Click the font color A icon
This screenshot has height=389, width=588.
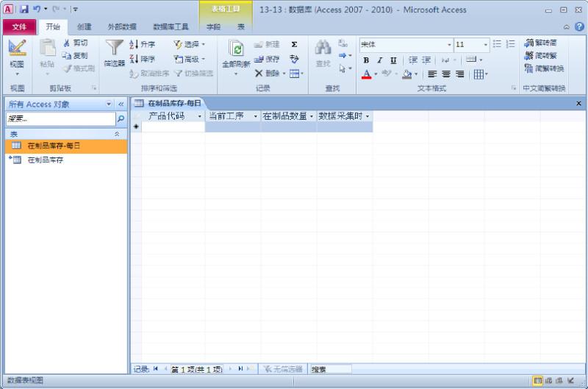pyautogui.click(x=367, y=74)
